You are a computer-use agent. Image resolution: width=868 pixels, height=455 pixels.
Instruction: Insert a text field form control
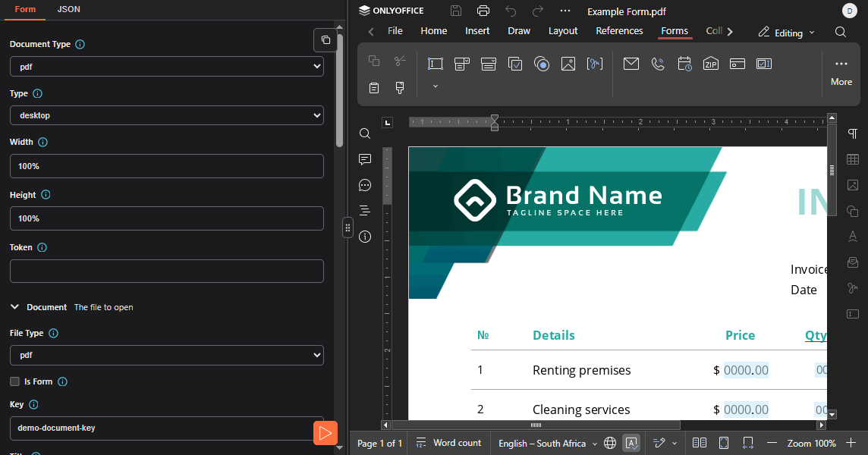click(436, 64)
